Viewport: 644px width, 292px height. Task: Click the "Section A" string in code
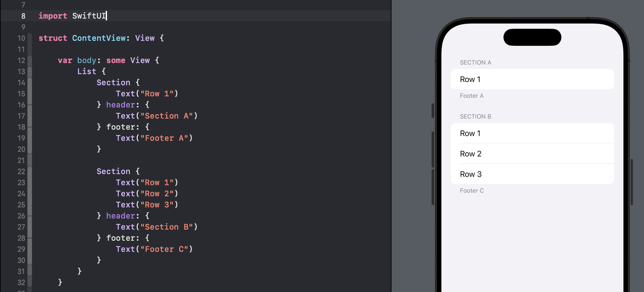(166, 116)
